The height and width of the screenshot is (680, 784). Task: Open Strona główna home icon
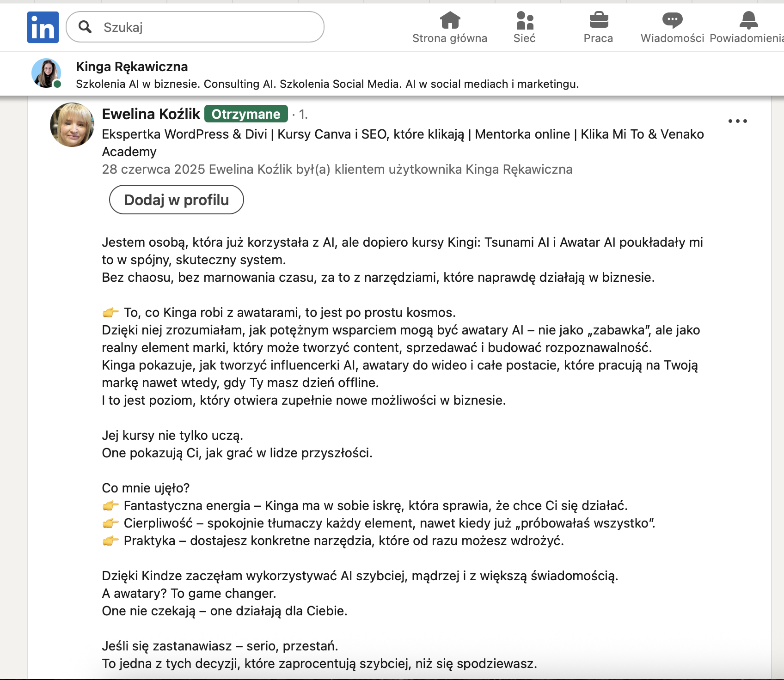coord(450,20)
